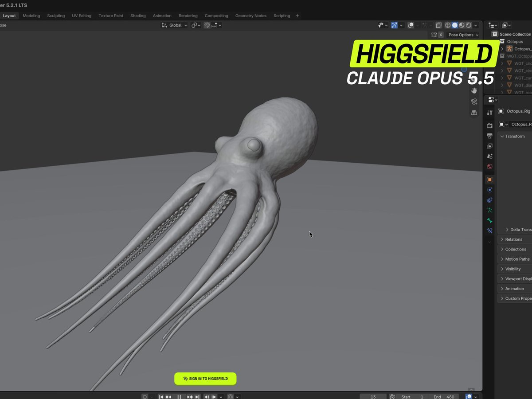This screenshot has height=399, width=532.
Task: Click the End frame field showing 480
Action: point(444,397)
